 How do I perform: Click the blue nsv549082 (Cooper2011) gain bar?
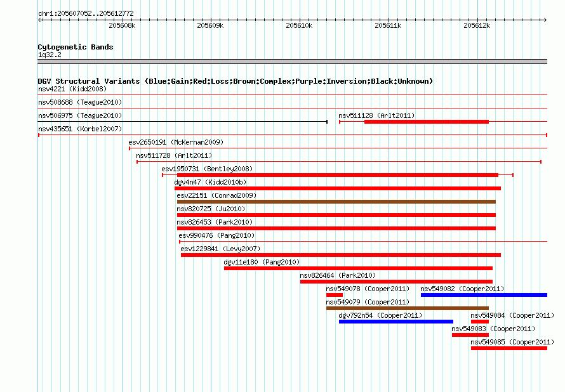pyautogui.click(x=484, y=295)
